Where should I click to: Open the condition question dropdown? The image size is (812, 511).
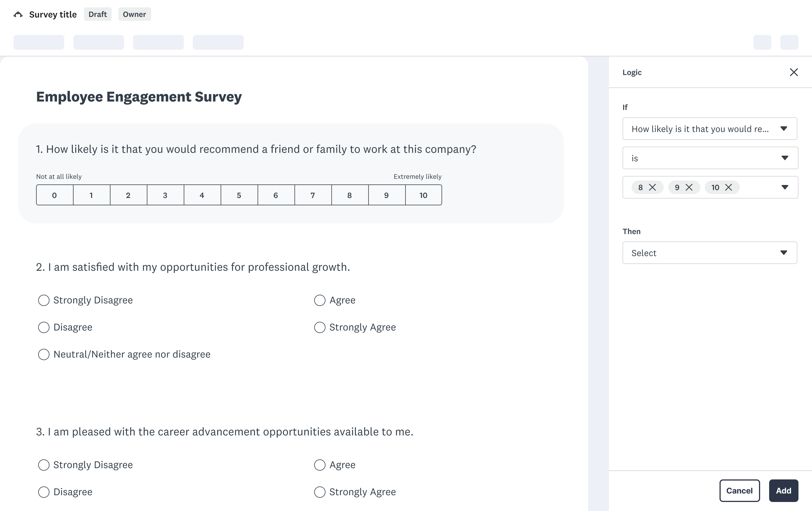[x=709, y=129]
